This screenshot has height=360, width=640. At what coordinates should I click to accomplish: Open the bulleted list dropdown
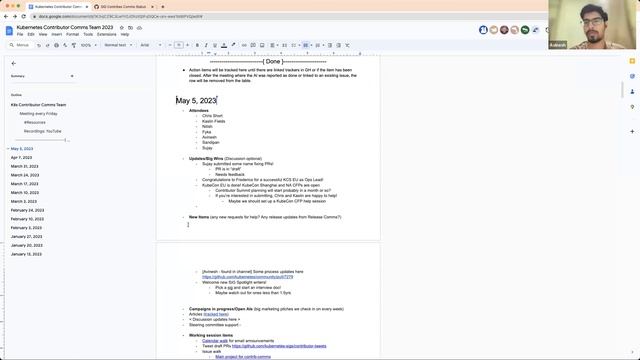pyautogui.click(x=307, y=45)
